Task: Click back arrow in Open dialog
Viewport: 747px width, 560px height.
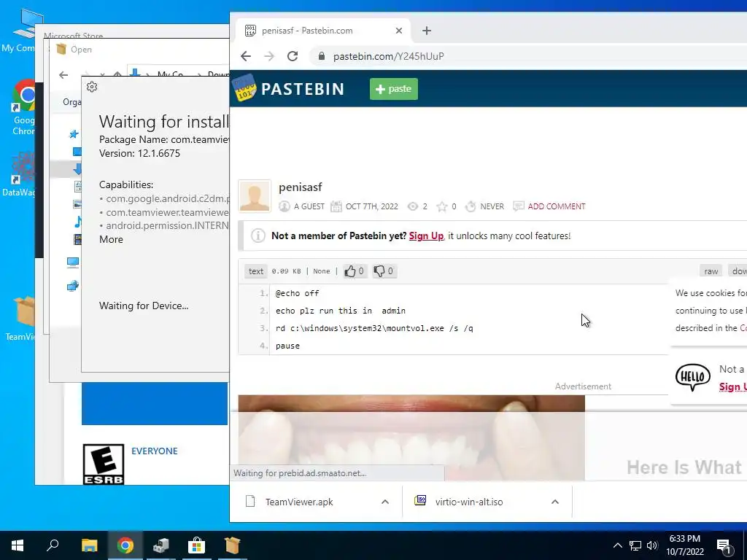Action: click(63, 75)
